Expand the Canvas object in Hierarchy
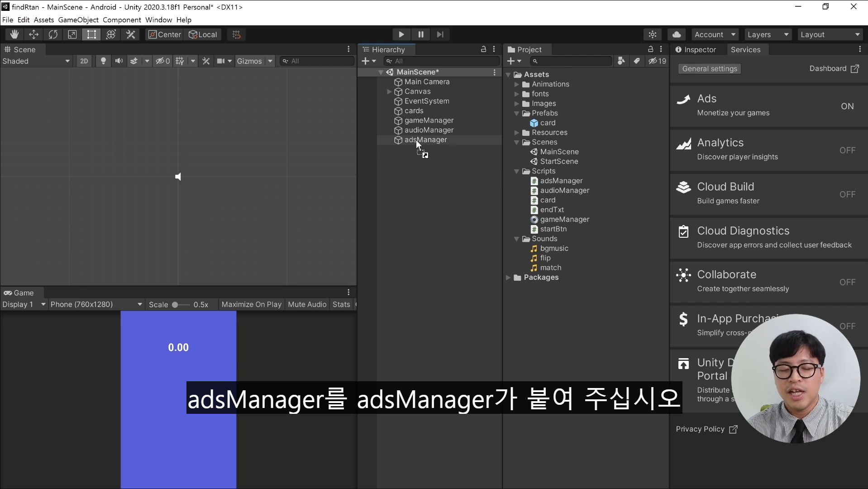 pyautogui.click(x=389, y=91)
